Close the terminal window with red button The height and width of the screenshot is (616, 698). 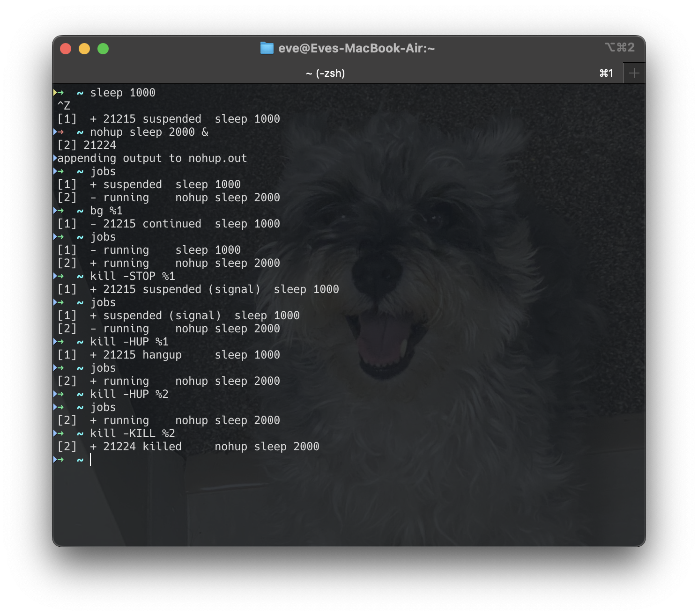point(66,49)
